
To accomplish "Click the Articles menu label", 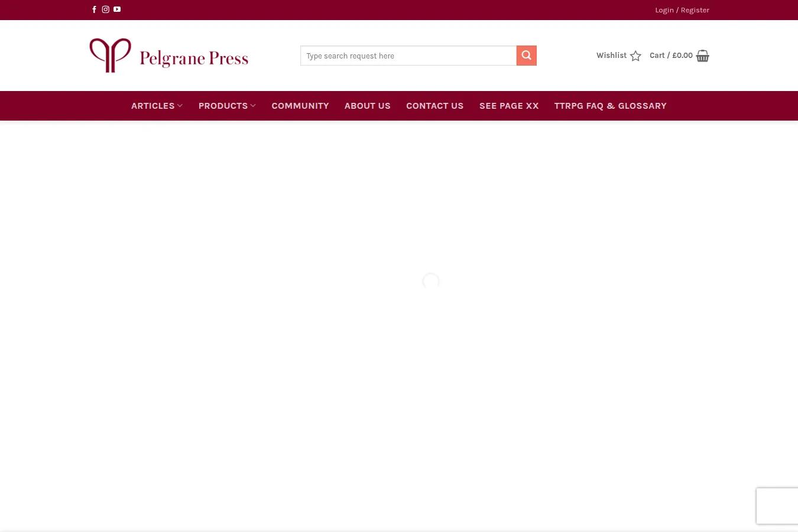I will tap(153, 106).
